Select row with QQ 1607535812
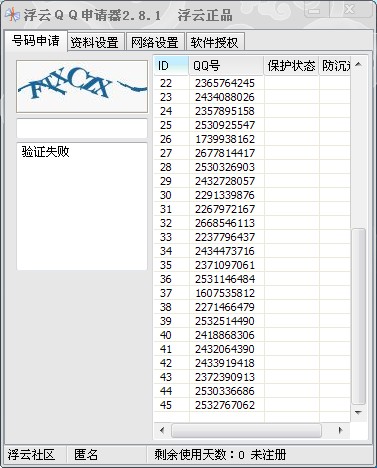This screenshot has height=468, width=377. click(x=252, y=293)
